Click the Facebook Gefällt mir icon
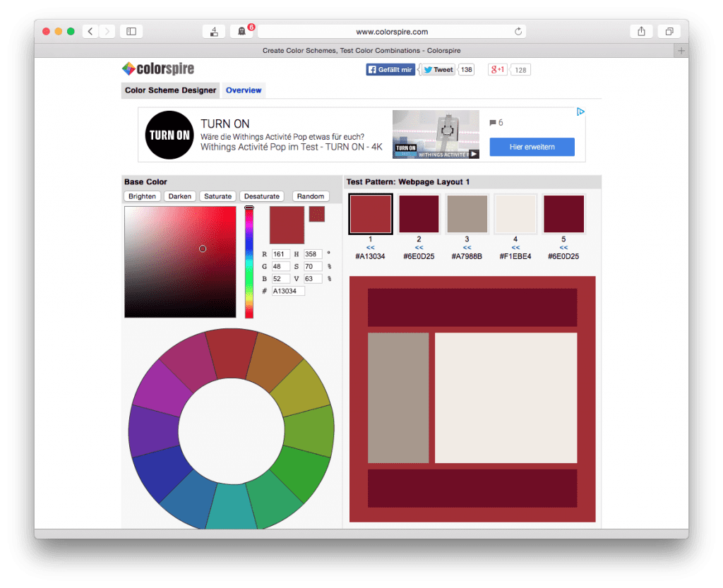Screen dimensions: 723x588 [x=372, y=69]
